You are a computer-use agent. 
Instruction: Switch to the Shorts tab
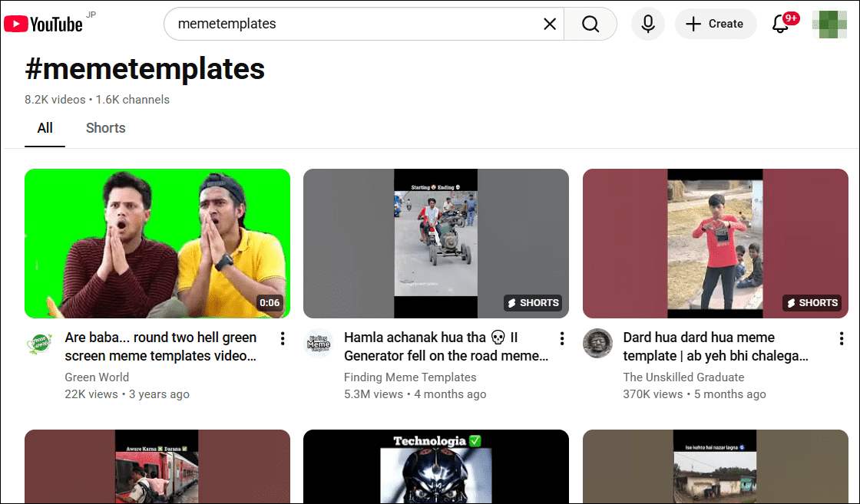tap(105, 127)
